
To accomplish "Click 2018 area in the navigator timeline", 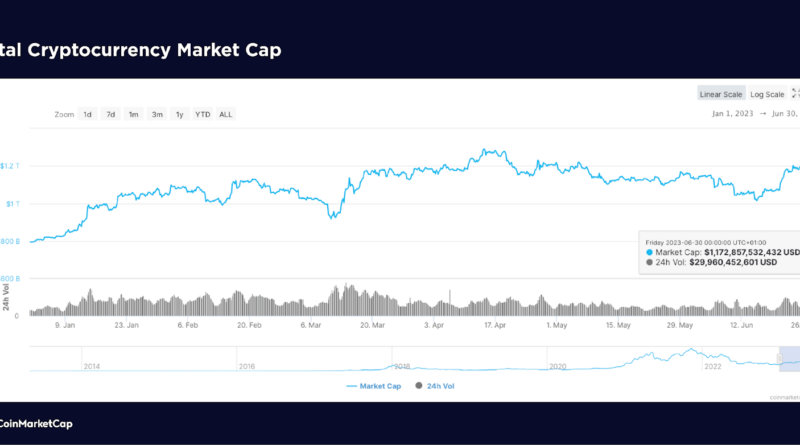I will point(403,366).
